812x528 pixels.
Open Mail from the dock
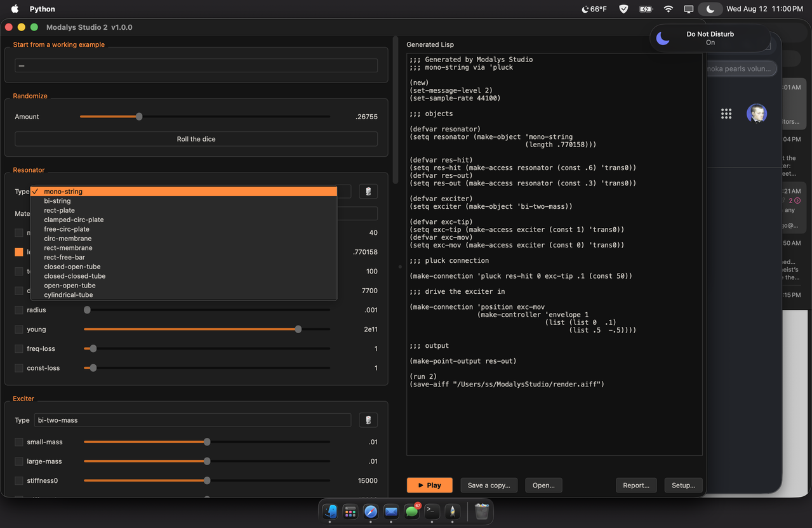(x=391, y=511)
